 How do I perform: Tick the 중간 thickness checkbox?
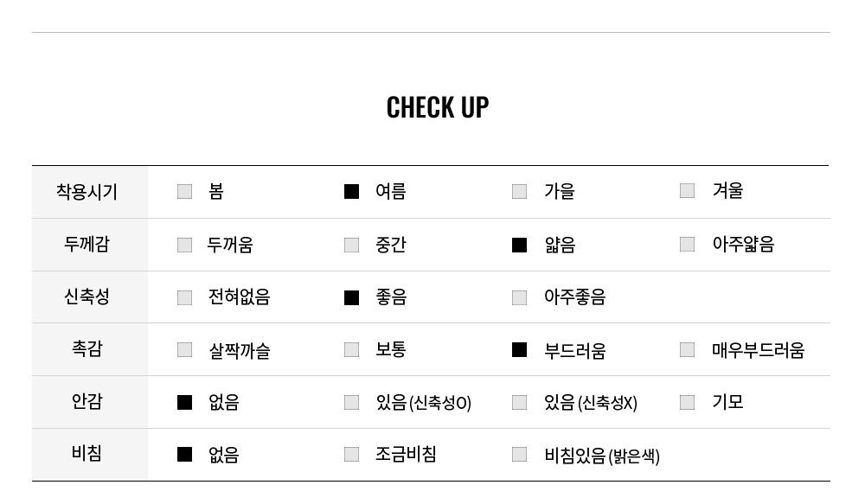point(351,245)
